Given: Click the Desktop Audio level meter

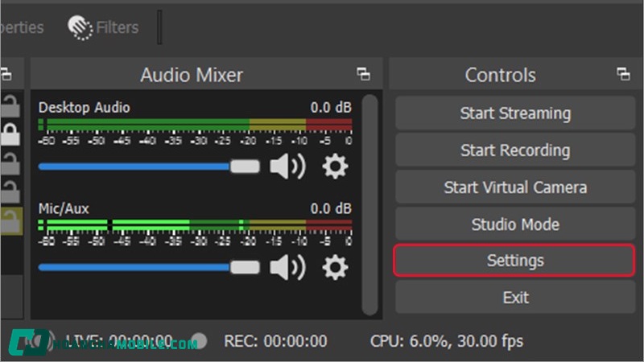Looking at the screenshot, I should click(x=195, y=125).
